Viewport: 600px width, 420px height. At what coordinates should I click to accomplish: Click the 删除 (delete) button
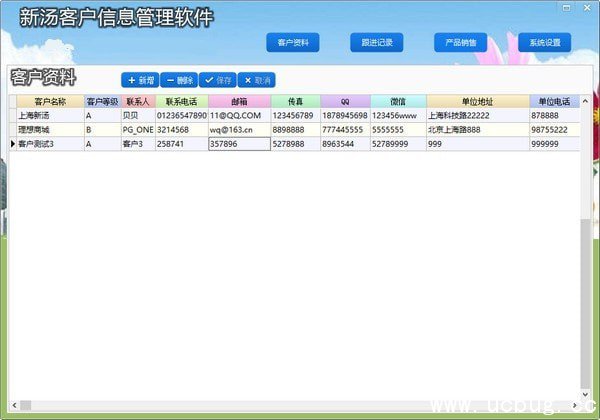pyautogui.click(x=179, y=80)
